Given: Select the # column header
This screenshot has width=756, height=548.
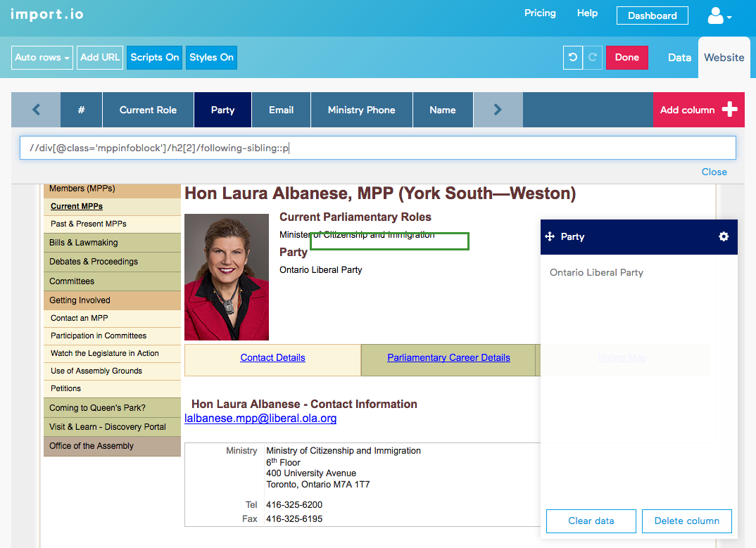Looking at the screenshot, I should point(81,110).
